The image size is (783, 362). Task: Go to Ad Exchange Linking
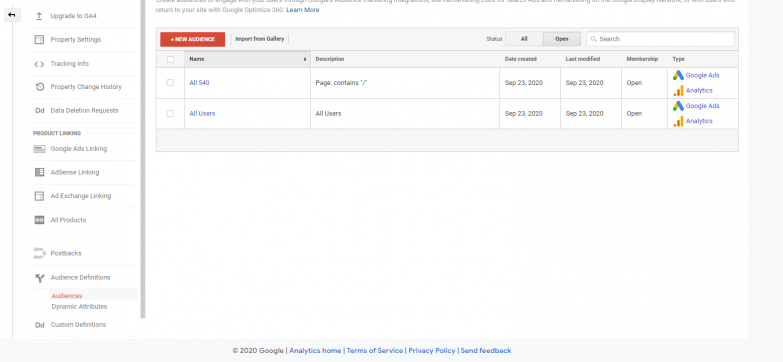(x=80, y=196)
